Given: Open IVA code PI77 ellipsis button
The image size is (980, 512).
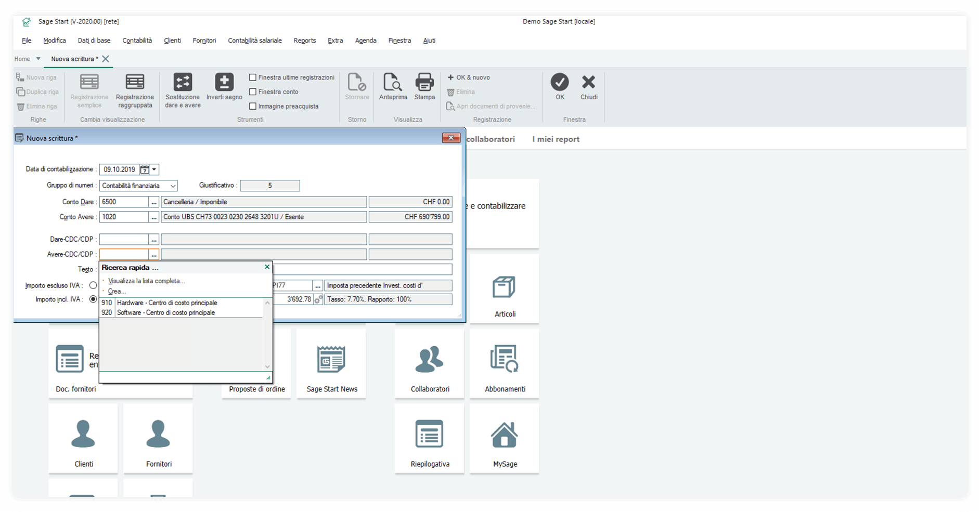Looking at the screenshot, I should [x=318, y=286].
